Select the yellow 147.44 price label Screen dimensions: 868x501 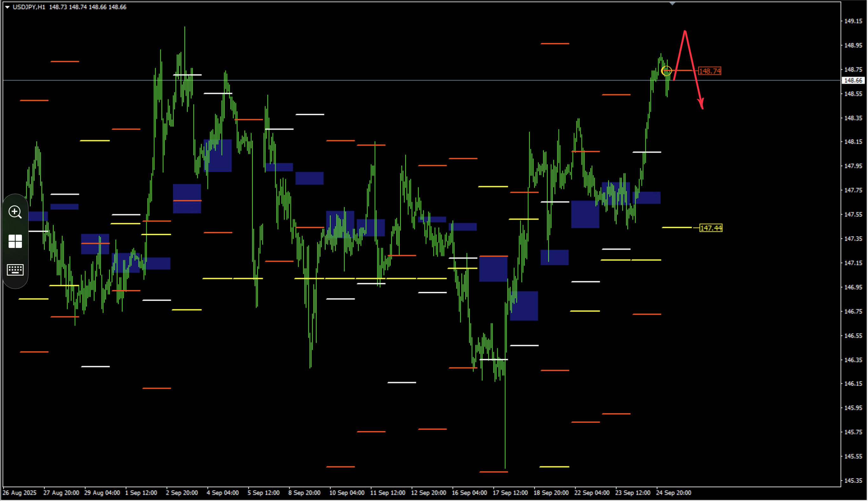(711, 228)
